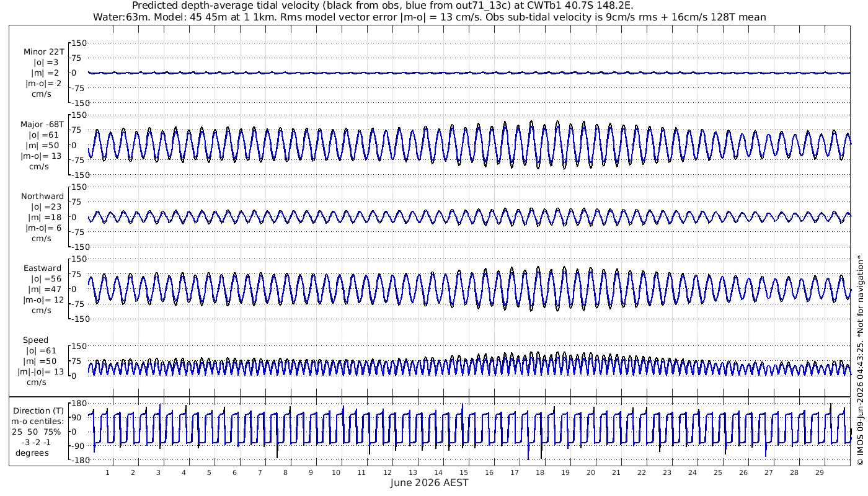Click the 'Northward' panel label
The image size is (868, 496).
(x=42, y=197)
